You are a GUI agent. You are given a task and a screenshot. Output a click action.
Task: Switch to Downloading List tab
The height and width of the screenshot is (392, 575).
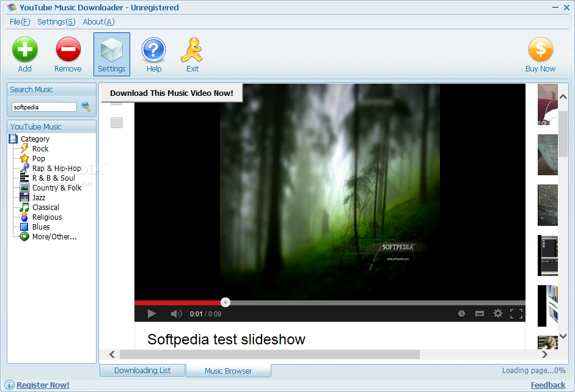(142, 371)
